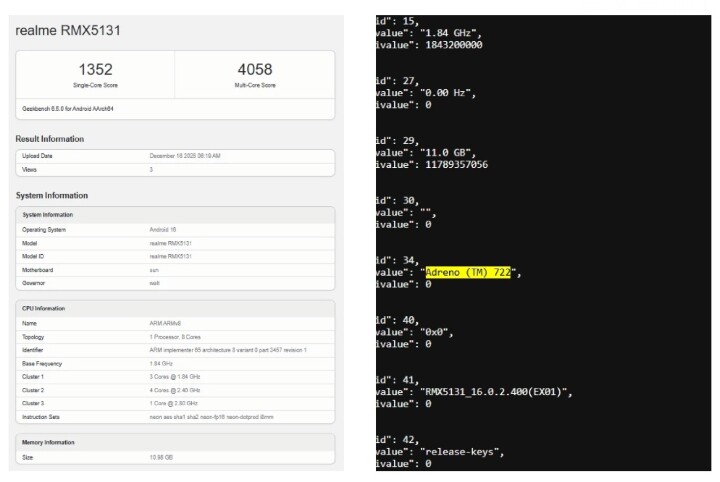Click the Model ID row
Image resolution: width=720 pixels, height=482 pixels.
click(175, 256)
